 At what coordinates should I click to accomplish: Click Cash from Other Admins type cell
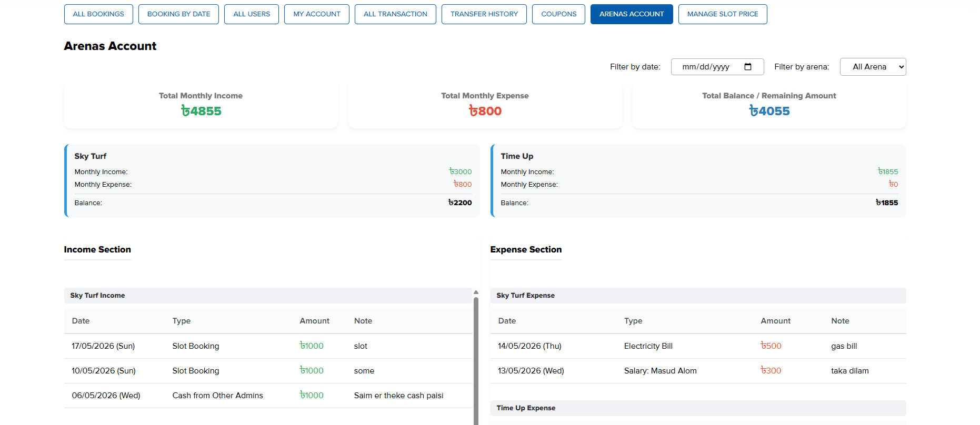[217, 396]
